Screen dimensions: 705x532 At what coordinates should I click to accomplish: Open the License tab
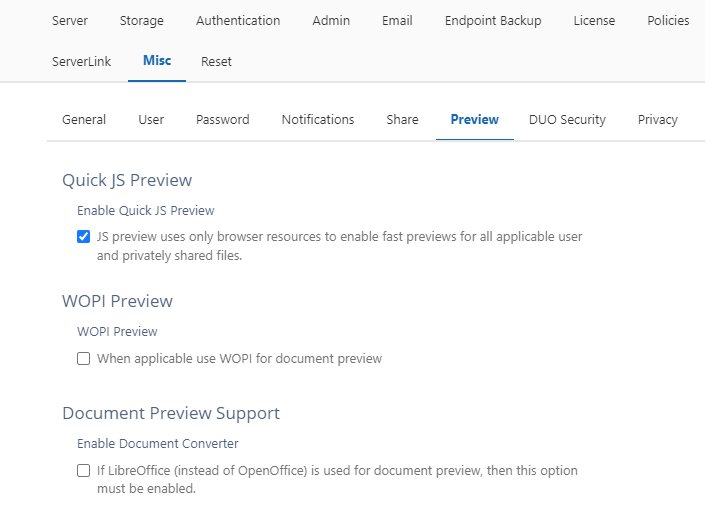pos(594,20)
